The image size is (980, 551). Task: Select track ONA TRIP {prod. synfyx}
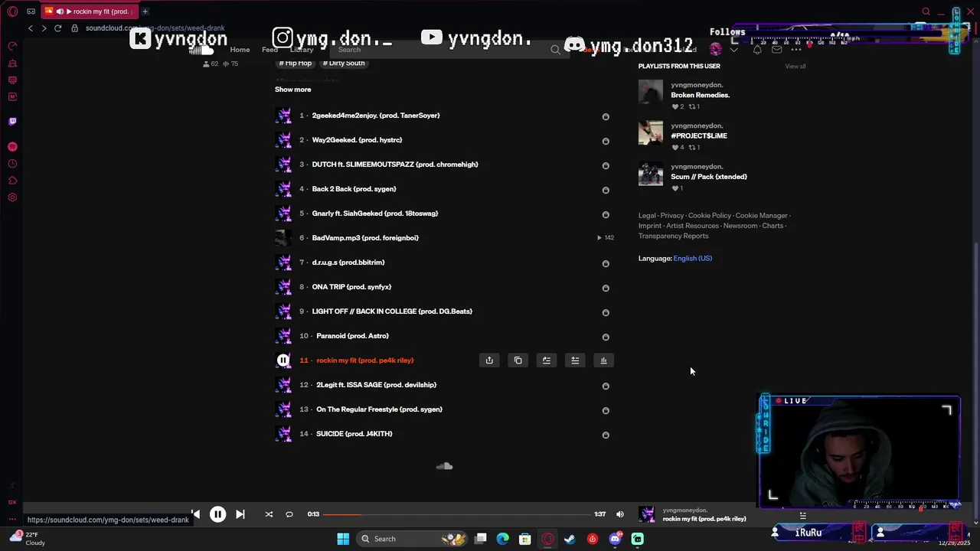[x=351, y=287]
